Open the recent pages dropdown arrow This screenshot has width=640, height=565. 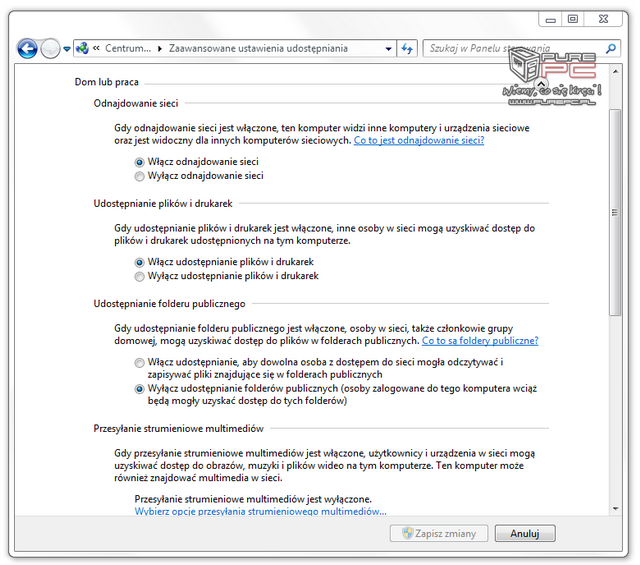click(67, 49)
